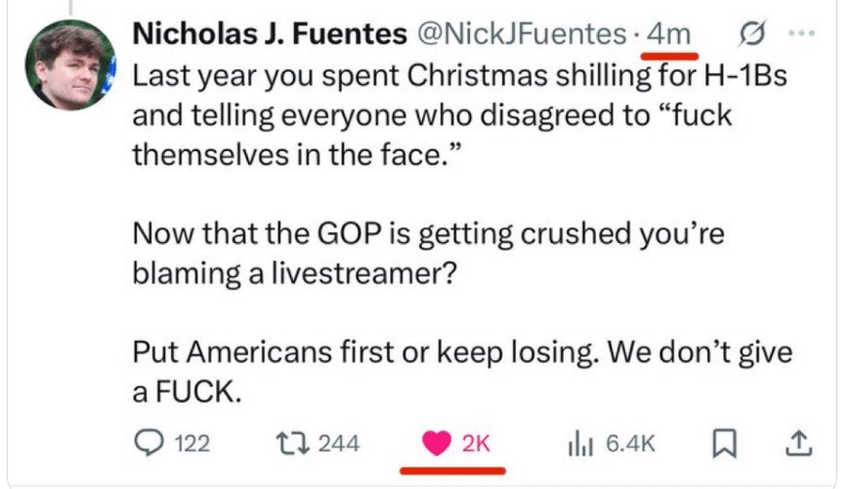
Task: Click the 2K likes count
Action: point(475,443)
